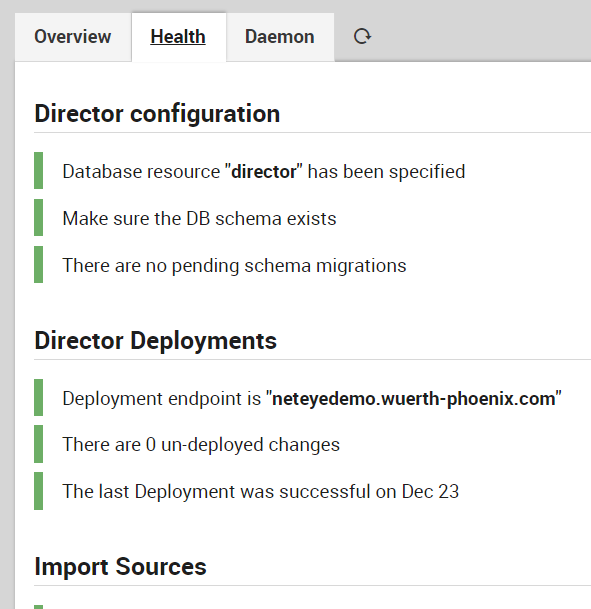
Task: Click the refresh icon beside Daemon tab
Action: click(362, 37)
